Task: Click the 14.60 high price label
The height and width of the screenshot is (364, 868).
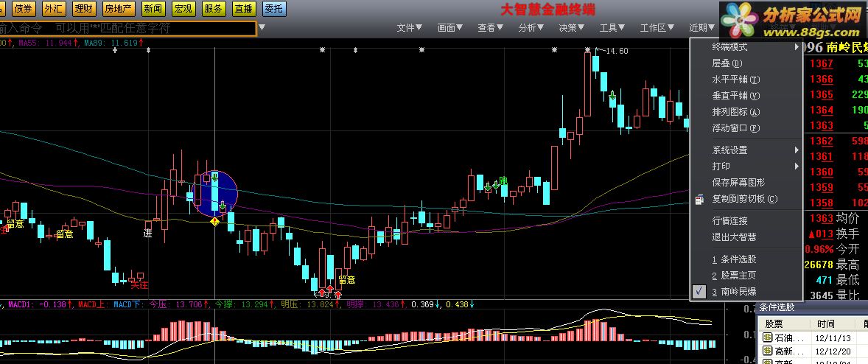Action: pos(617,51)
